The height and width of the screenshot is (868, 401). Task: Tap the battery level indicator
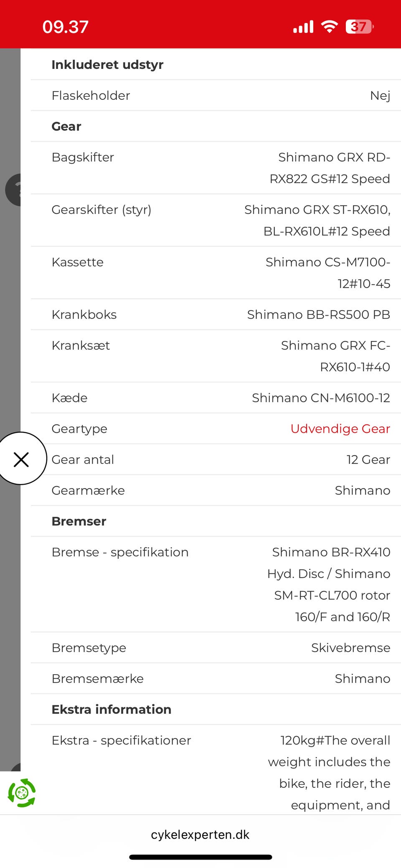point(359,27)
